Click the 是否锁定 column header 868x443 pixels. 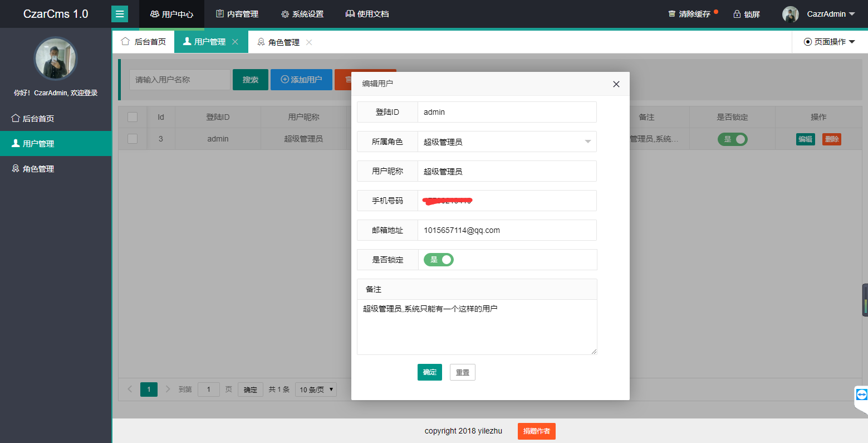732,117
